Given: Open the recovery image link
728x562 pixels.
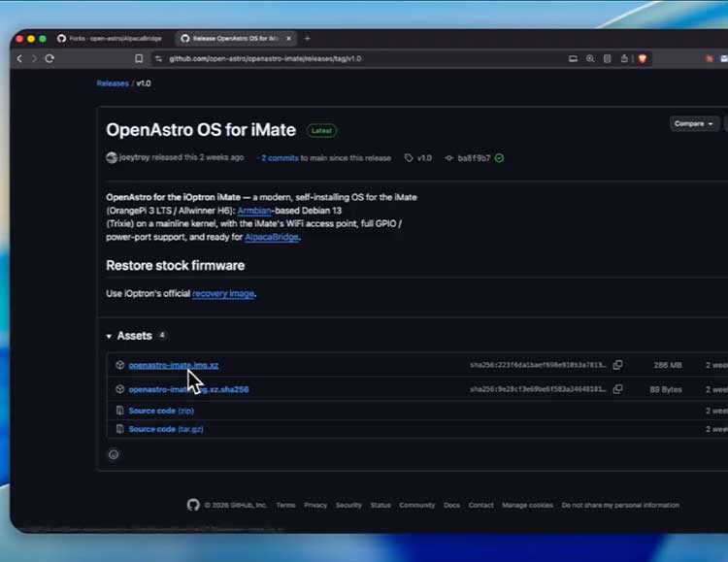Looking at the screenshot, I should point(223,293).
